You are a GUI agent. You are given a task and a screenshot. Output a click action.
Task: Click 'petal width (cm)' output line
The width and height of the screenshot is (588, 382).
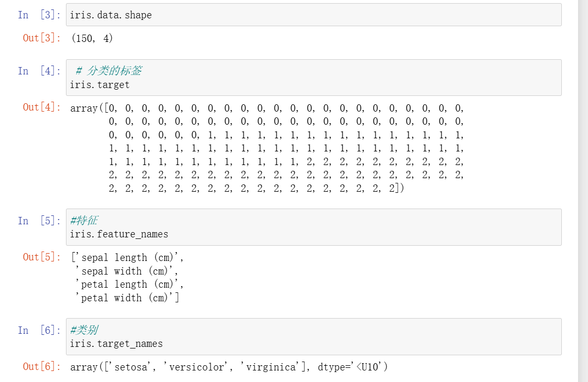coord(127,298)
